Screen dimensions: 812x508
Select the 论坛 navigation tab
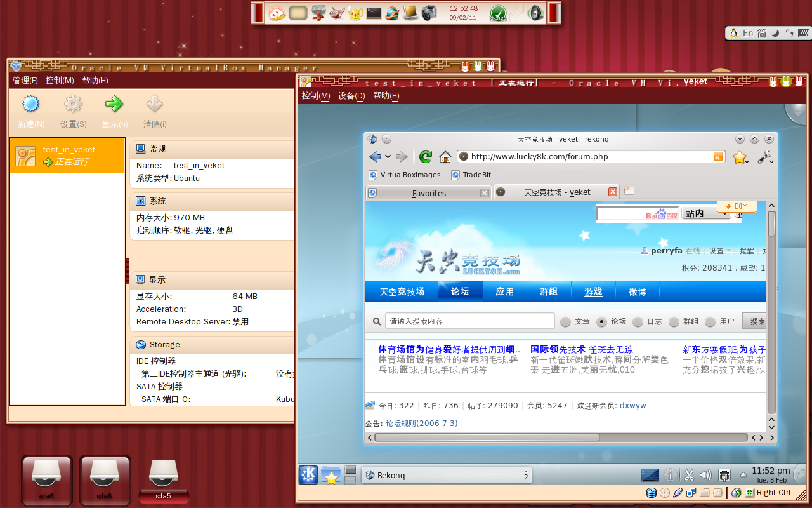coord(460,292)
